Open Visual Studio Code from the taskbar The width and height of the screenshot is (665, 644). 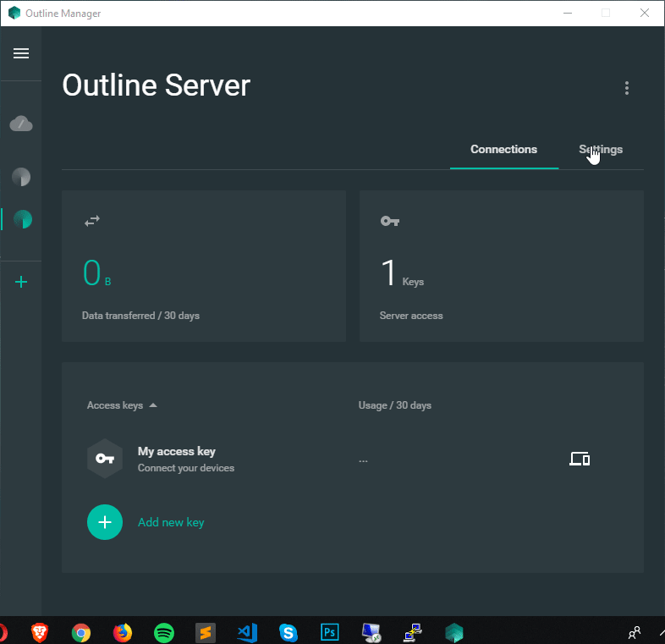point(247,633)
